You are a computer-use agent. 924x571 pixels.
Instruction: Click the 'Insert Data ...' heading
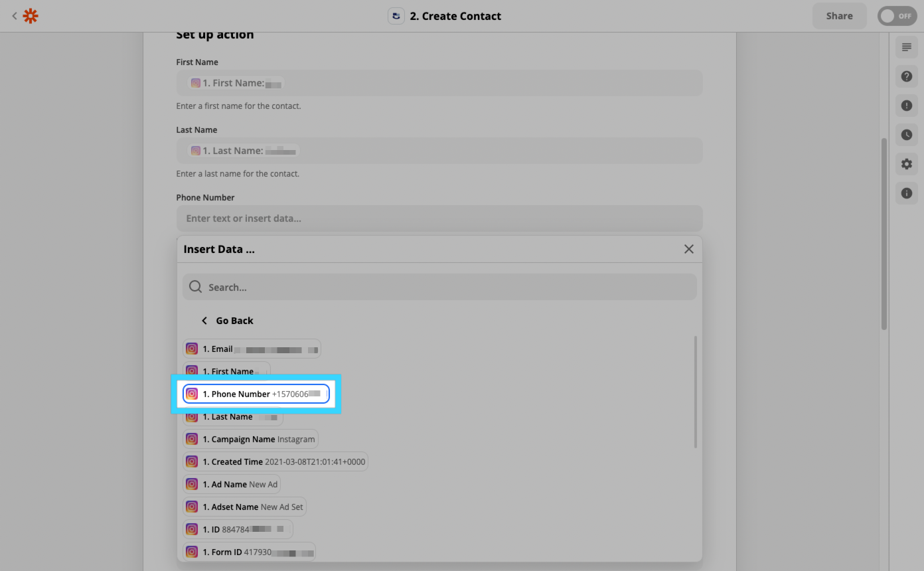tap(219, 250)
